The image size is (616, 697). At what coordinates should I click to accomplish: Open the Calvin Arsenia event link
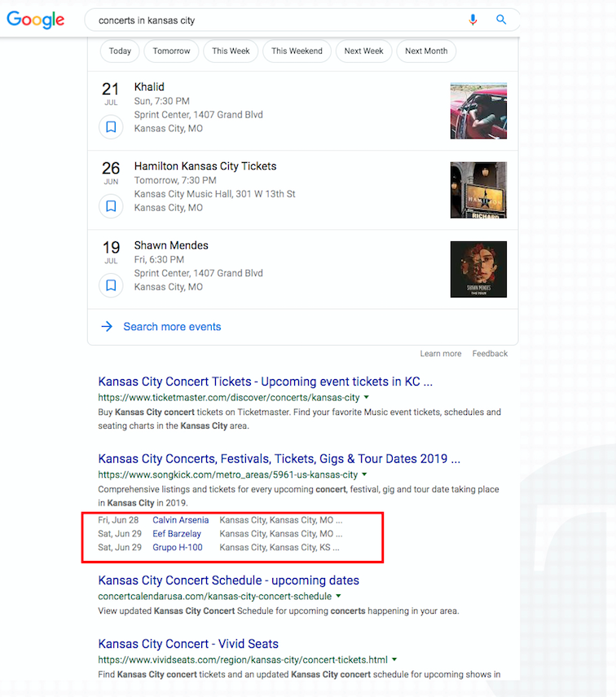(180, 520)
